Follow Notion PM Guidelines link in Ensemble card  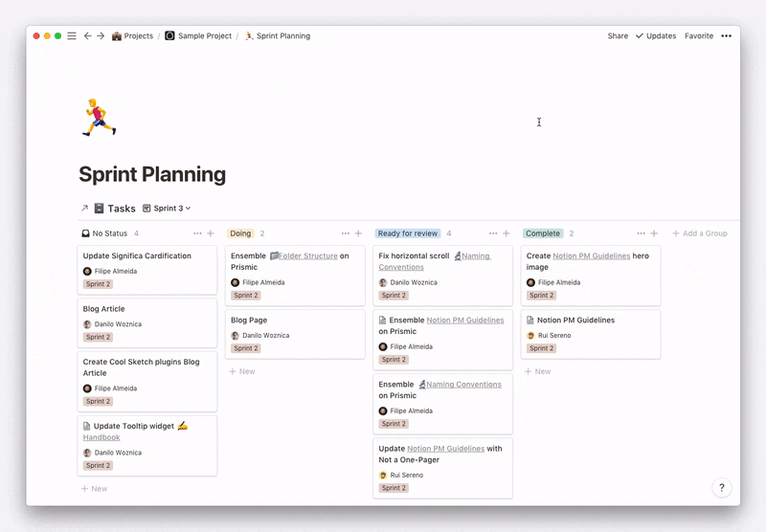tap(465, 321)
